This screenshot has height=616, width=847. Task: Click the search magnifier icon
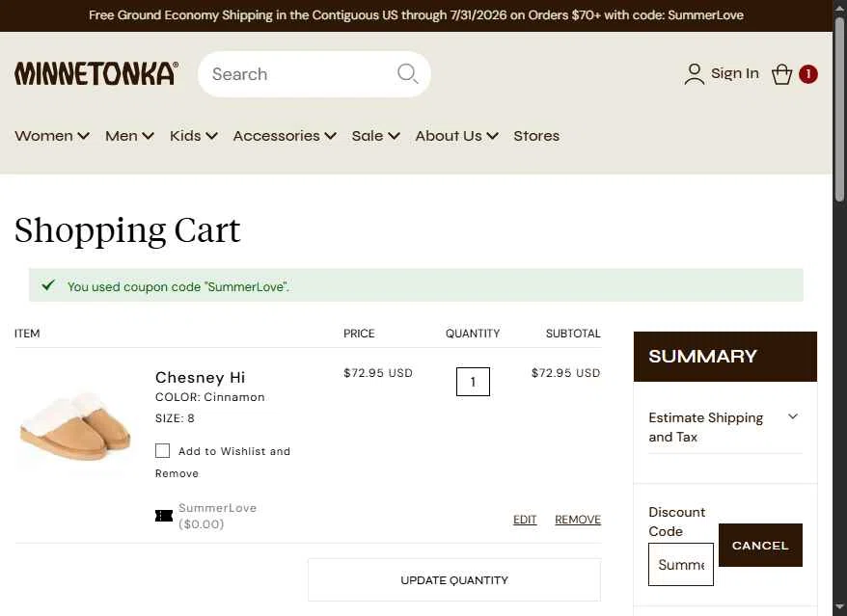pyautogui.click(x=407, y=73)
